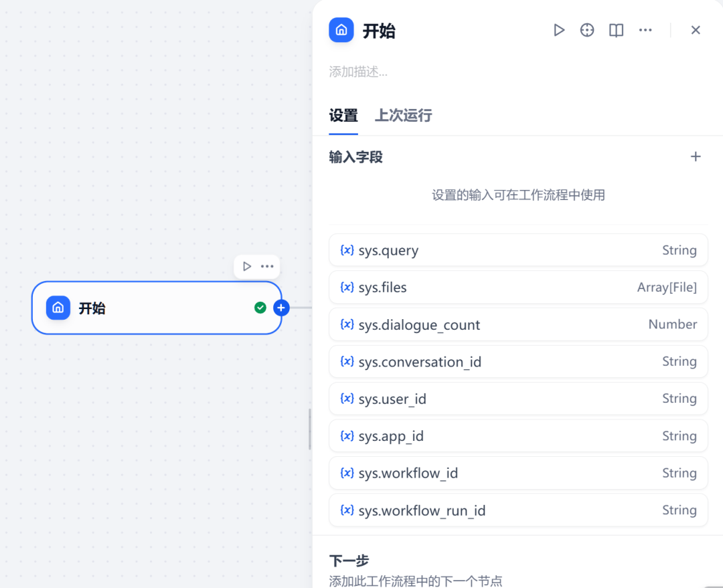Click the variable icon next to sys.query
The height and width of the screenshot is (588, 723).
[x=347, y=250]
